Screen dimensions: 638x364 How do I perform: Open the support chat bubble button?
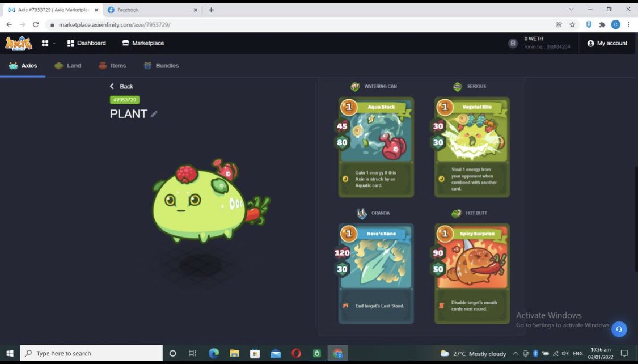619,329
